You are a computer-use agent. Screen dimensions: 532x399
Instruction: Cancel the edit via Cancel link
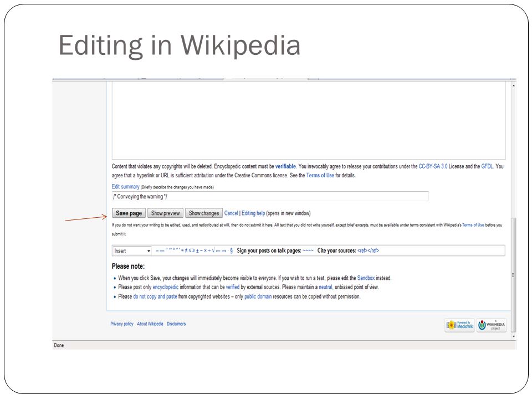[x=231, y=213]
